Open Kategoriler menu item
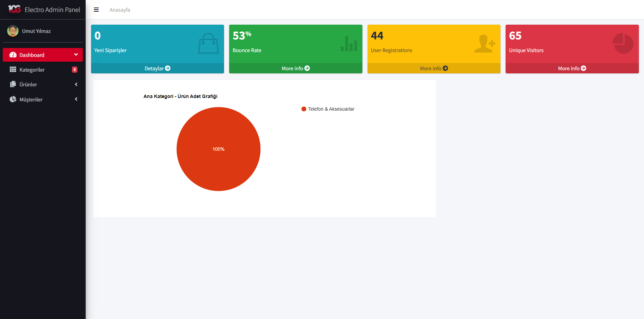Screen dimensions: 644x319 [32, 70]
